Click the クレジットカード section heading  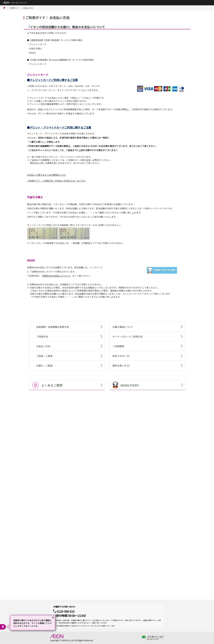tap(38, 75)
